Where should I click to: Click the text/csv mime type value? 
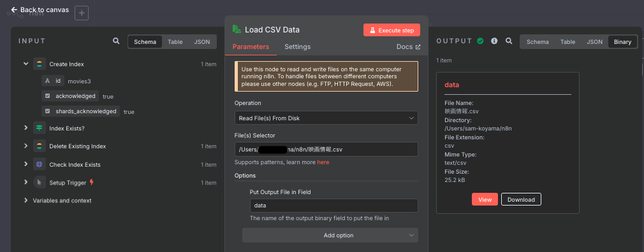pos(455,163)
